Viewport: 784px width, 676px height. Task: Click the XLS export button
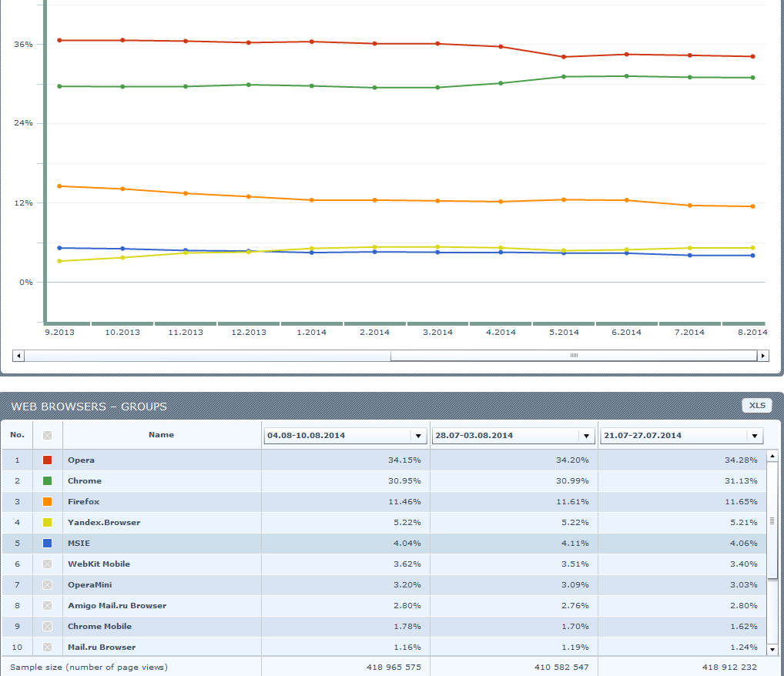click(x=756, y=406)
